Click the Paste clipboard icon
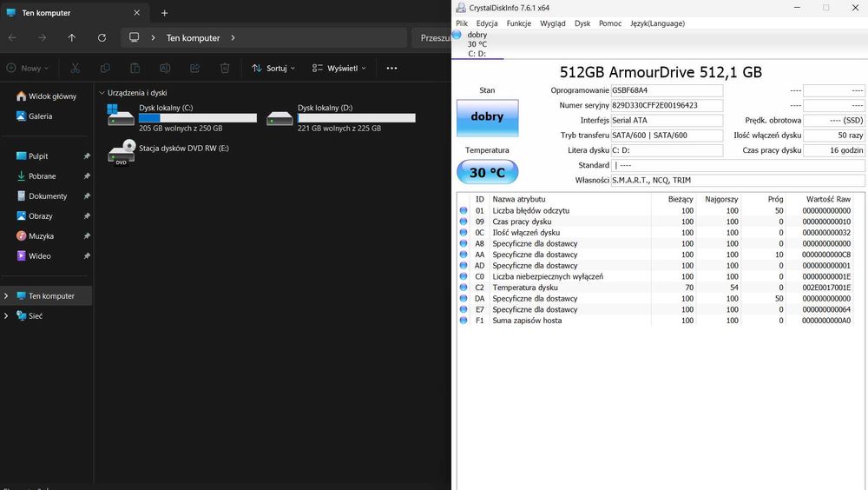Image resolution: width=868 pixels, height=490 pixels. 135,68
